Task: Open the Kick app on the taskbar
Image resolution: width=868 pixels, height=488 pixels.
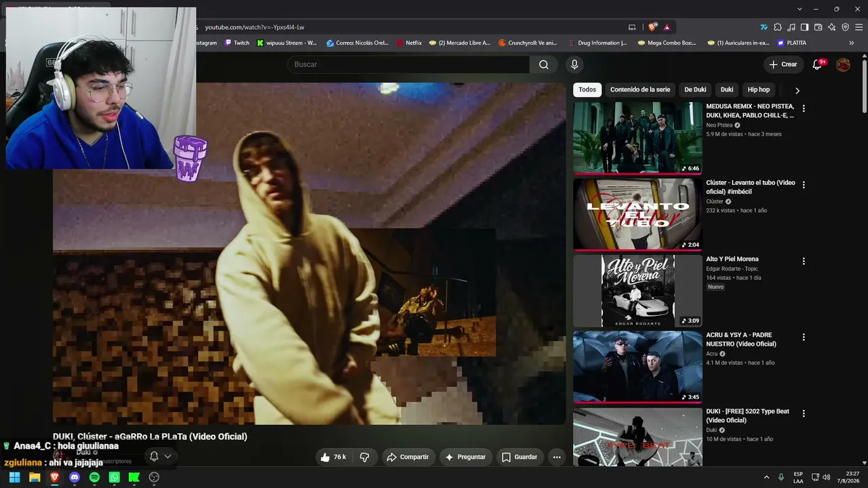Action: tap(134, 477)
